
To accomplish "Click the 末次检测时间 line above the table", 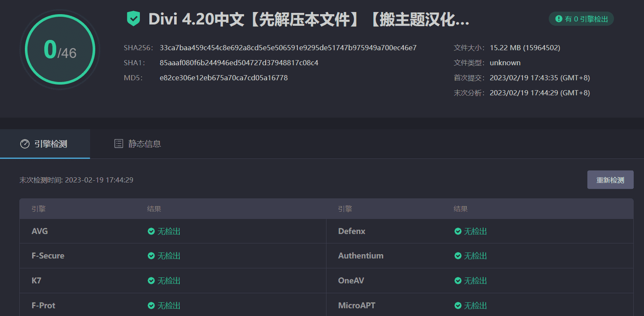I will coord(76,180).
